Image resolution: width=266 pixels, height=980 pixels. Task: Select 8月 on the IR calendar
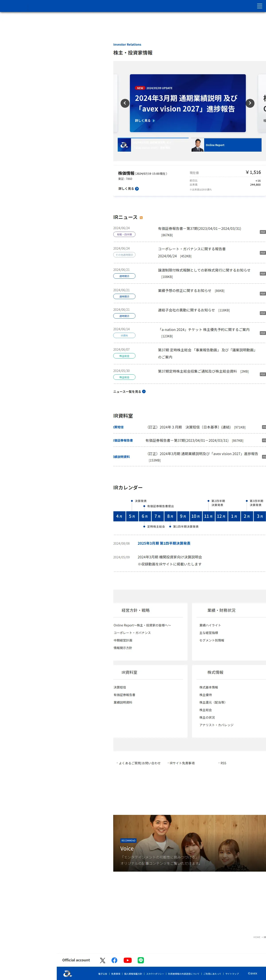[170, 516]
